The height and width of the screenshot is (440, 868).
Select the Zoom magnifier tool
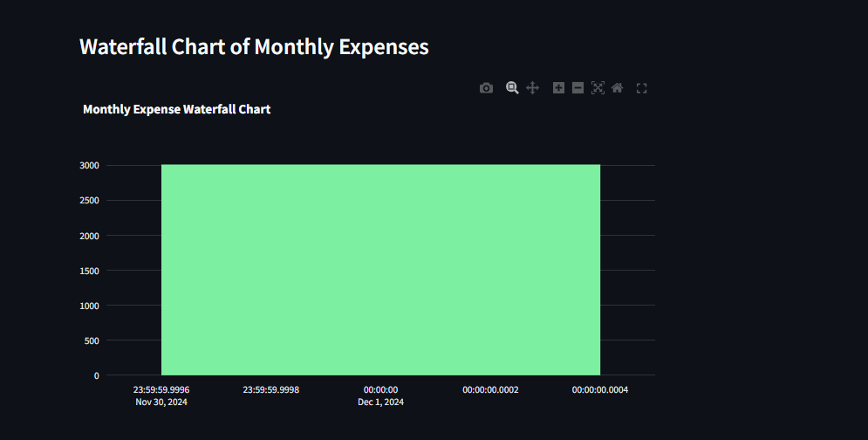click(512, 88)
